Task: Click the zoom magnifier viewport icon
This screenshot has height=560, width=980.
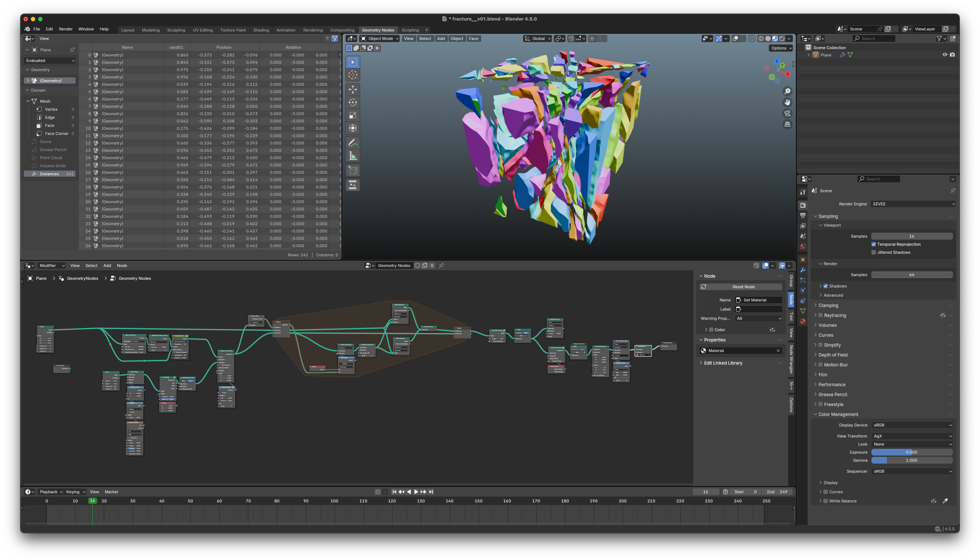Action: (787, 91)
